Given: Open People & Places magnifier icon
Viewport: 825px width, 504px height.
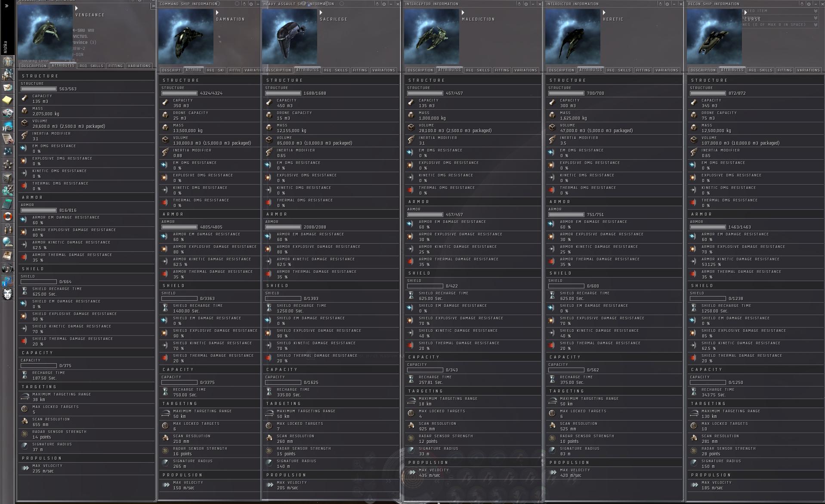Looking at the screenshot, I should pos(7,74).
